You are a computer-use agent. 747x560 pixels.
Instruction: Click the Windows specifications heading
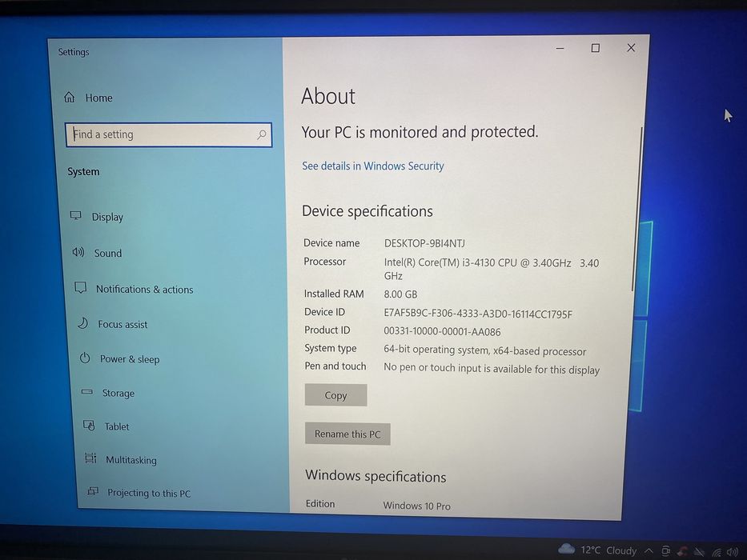pos(376,476)
